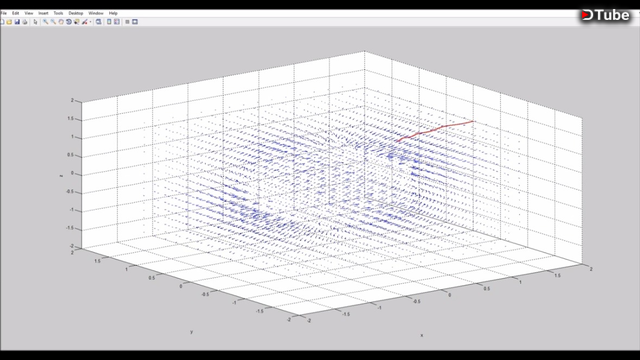Save the figure with the floppy icon
Screen dimensions: 640x360
(17, 22)
